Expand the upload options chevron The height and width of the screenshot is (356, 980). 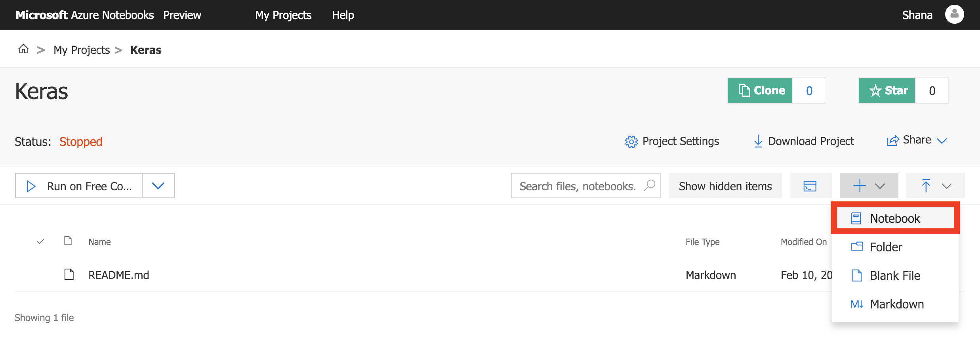(947, 186)
